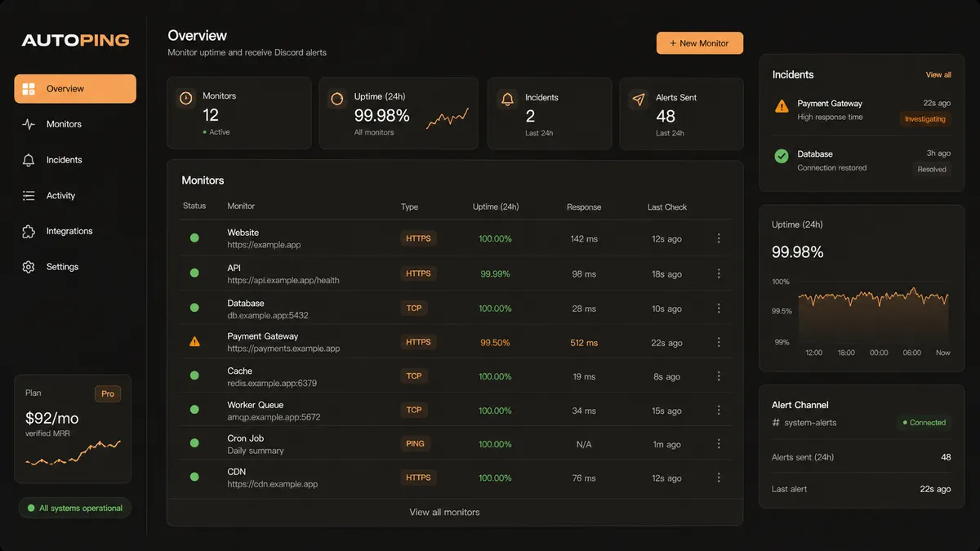The width and height of the screenshot is (980, 551).
Task: Open the more options menu for Worker Queue
Action: (x=719, y=410)
